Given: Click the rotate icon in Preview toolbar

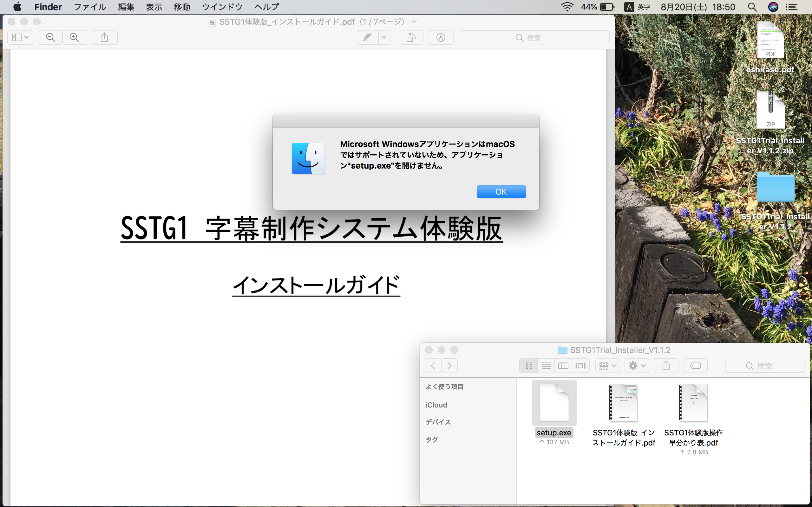Looking at the screenshot, I should point(411,37).
